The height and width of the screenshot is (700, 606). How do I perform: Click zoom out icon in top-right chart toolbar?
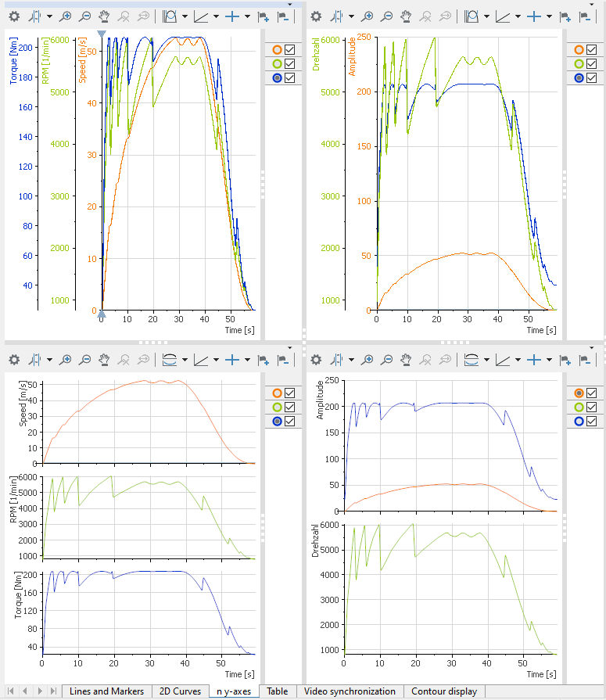point(387,16)
